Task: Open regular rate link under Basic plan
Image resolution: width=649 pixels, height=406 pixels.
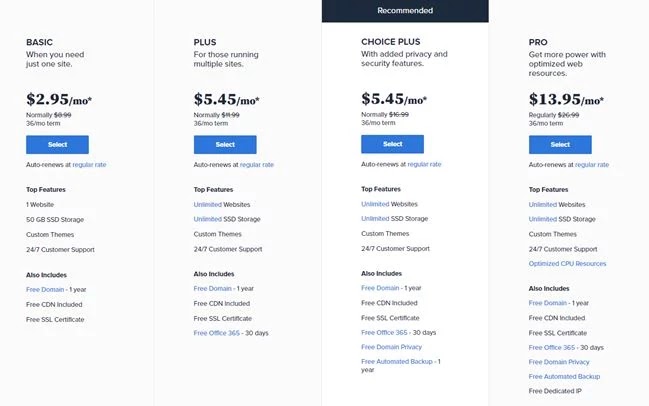Action: point(89,165)
